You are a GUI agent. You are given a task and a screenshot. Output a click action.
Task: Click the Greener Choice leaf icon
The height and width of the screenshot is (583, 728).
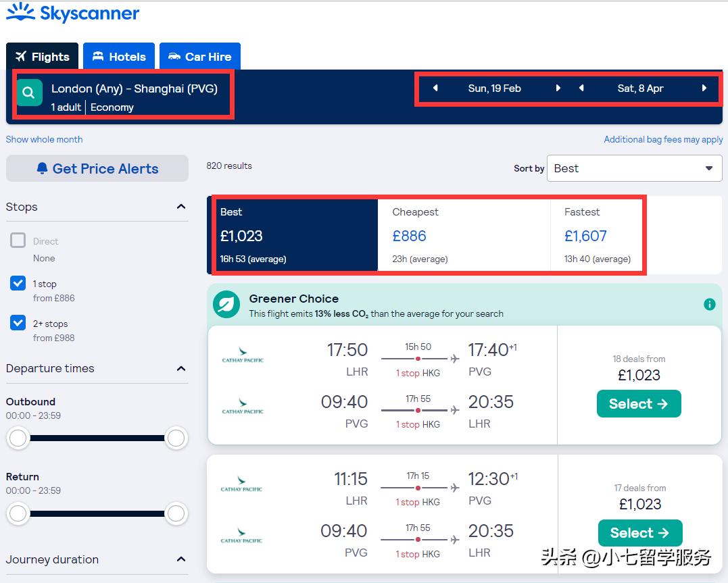(x=226, y=305)
